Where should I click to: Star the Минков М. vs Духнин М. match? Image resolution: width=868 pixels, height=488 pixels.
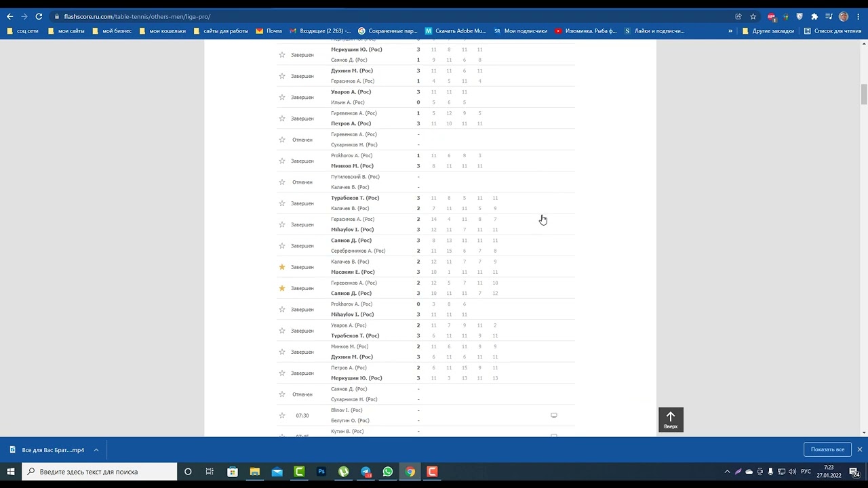282,352
